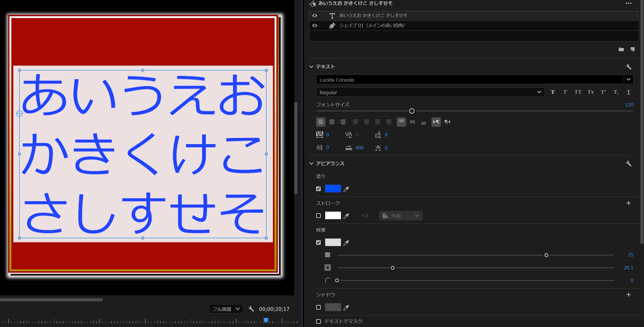The image size is (644, 327).
Task: Open the stroke 外側 position dropdown
Action: pyautogui.click(x=401, y=216)
